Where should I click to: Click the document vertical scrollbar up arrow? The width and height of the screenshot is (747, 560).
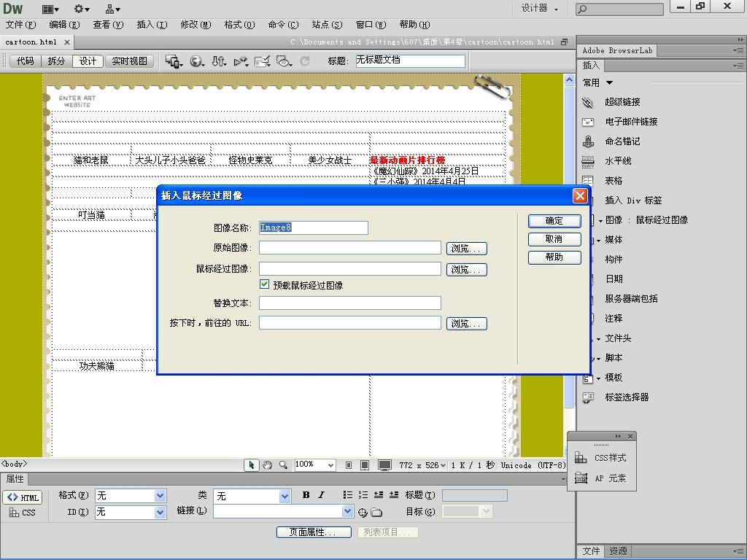tap(569, 80)
